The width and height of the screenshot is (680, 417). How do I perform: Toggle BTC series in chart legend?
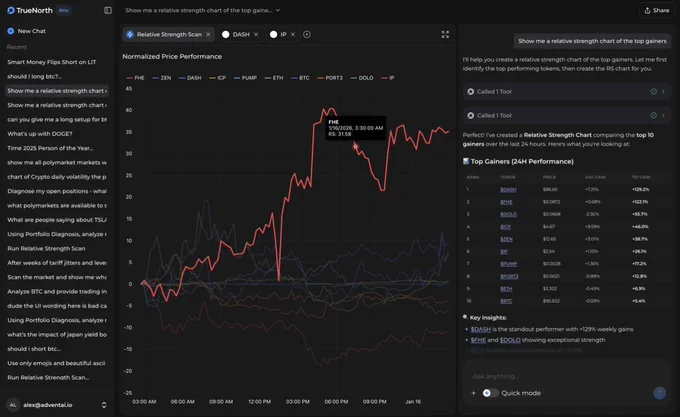click(x=300, y=78)
